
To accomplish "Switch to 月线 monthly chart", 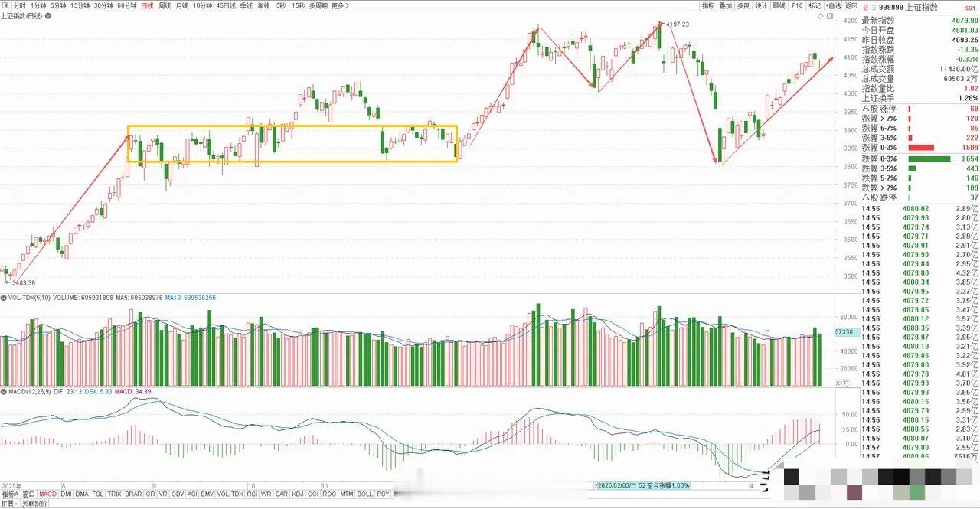I will (182, 5).
